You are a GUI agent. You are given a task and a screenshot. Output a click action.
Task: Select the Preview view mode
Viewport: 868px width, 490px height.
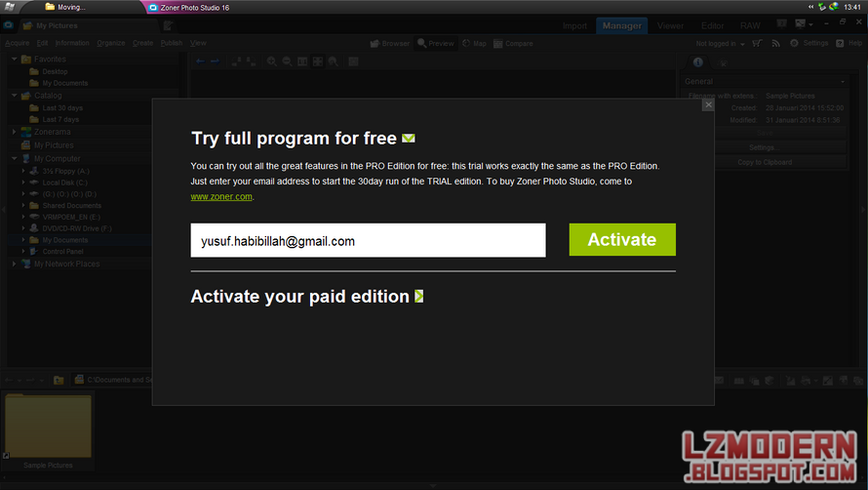436,43
